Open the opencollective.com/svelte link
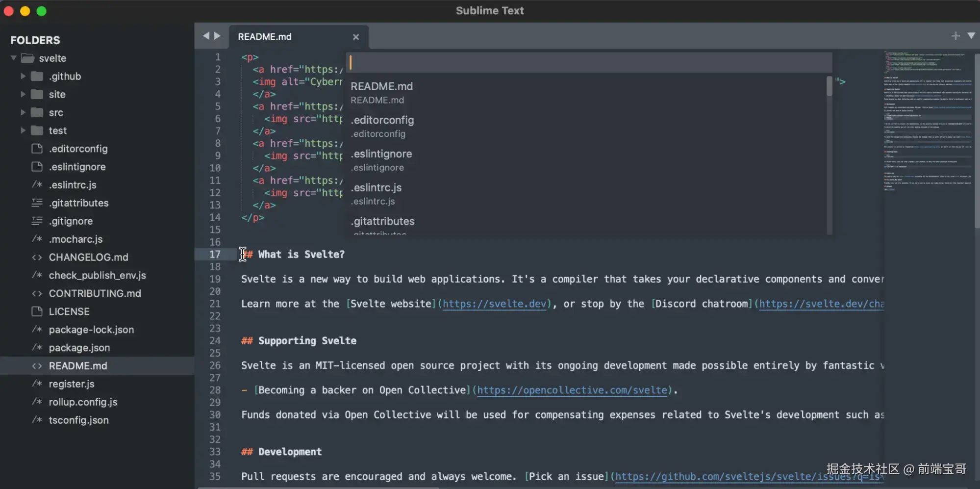Image resolution: width=980 pixels, height=489 pixels. click(572, 390)
